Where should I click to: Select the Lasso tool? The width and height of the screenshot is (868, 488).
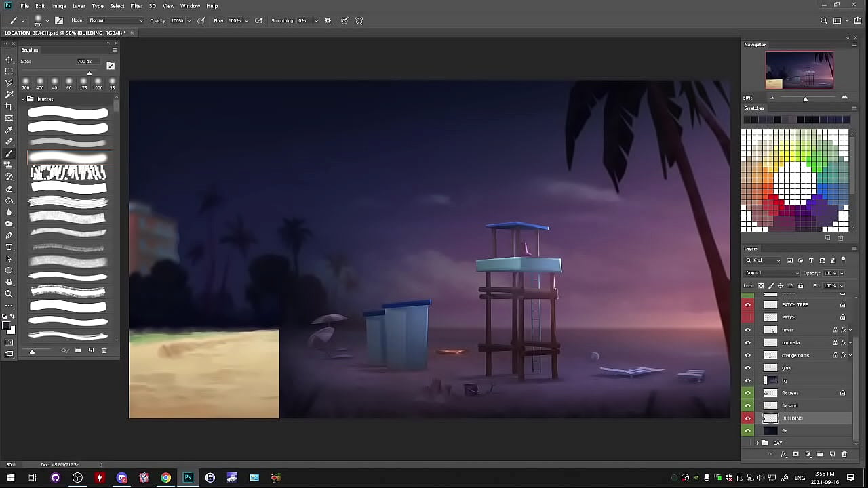click(9, 83)
